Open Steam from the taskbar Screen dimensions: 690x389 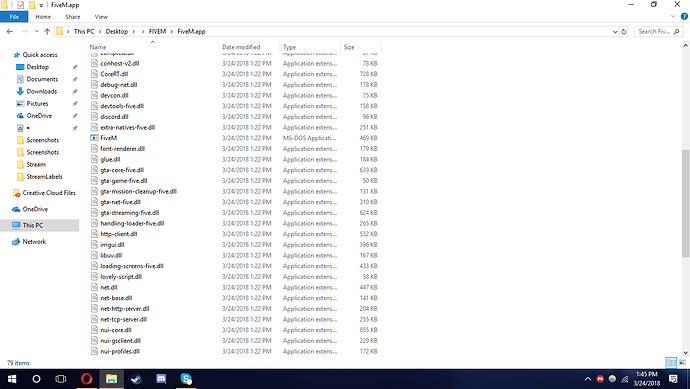click(136, 379)
